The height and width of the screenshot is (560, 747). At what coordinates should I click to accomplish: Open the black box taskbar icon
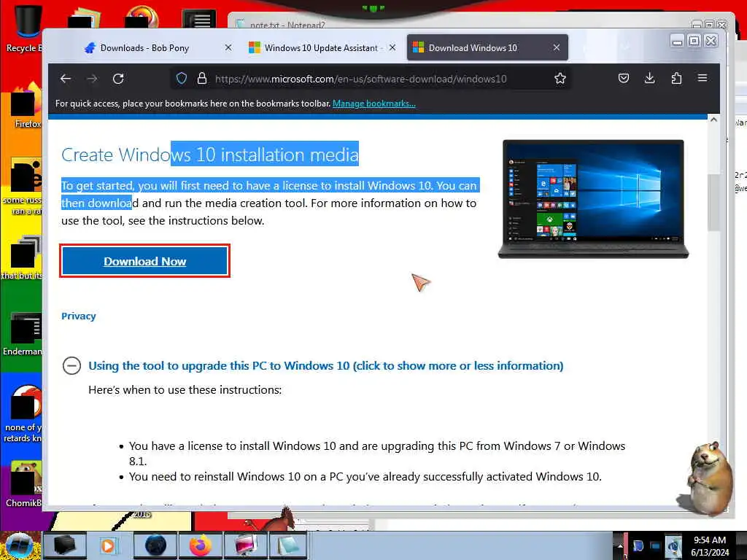(x=64, y=545)
